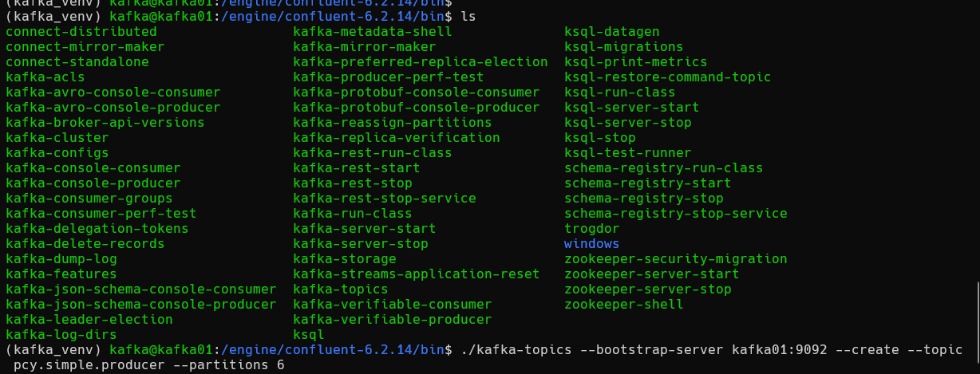Click the terminal scrollbar on the right edge

pos(976,319)
